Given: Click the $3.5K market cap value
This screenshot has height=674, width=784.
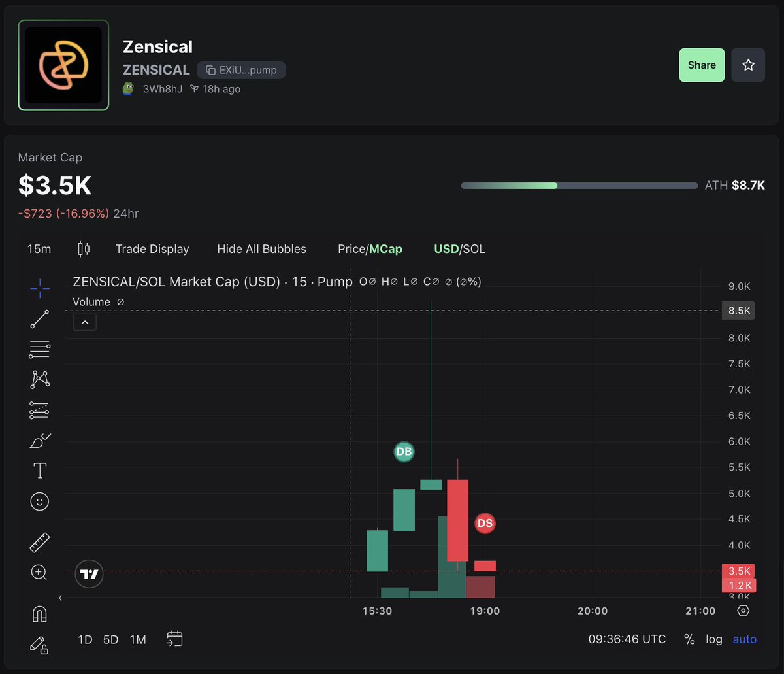Looking at the screenshot, I should pyautogui.click(x=55, y=186).
